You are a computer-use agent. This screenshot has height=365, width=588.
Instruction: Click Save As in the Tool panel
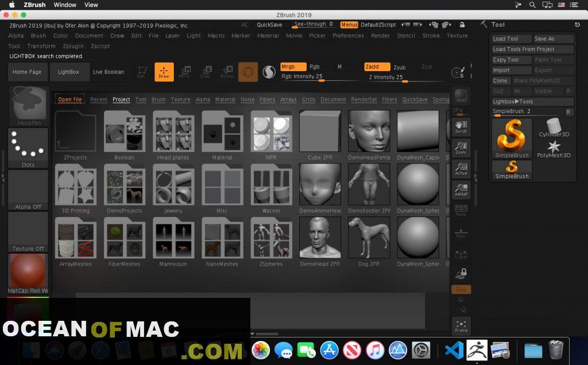pos(554,38)
